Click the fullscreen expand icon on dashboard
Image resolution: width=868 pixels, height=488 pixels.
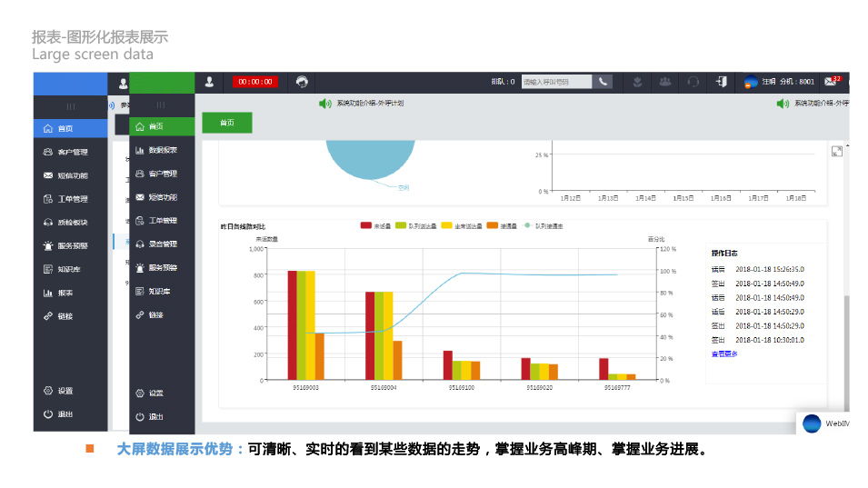pos(837,152)
